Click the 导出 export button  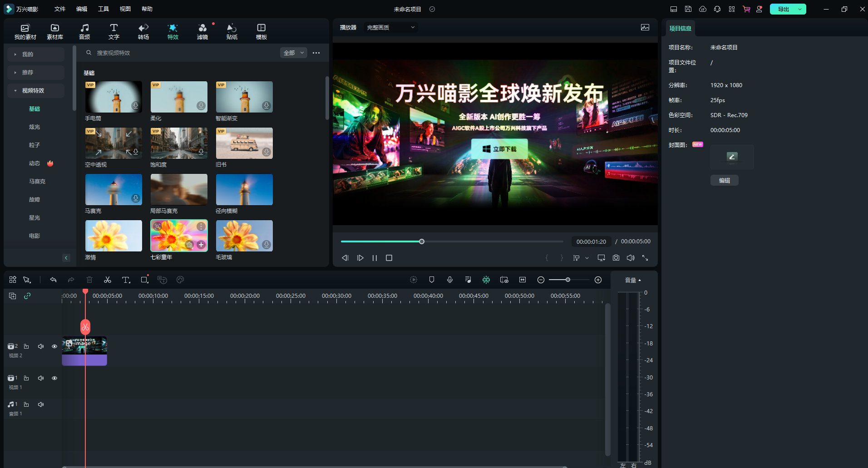pos(783,9)
